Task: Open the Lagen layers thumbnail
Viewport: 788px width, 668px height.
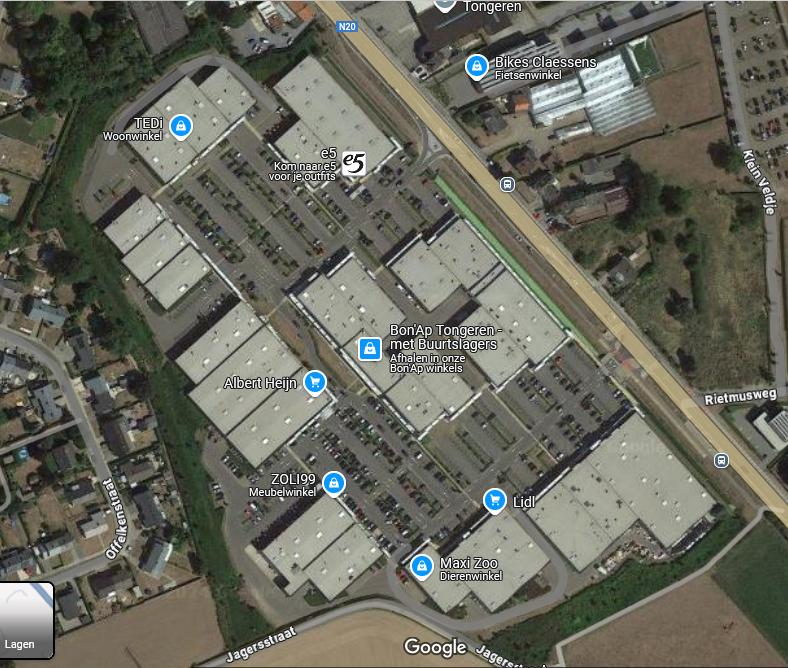Action: point(27,620)
